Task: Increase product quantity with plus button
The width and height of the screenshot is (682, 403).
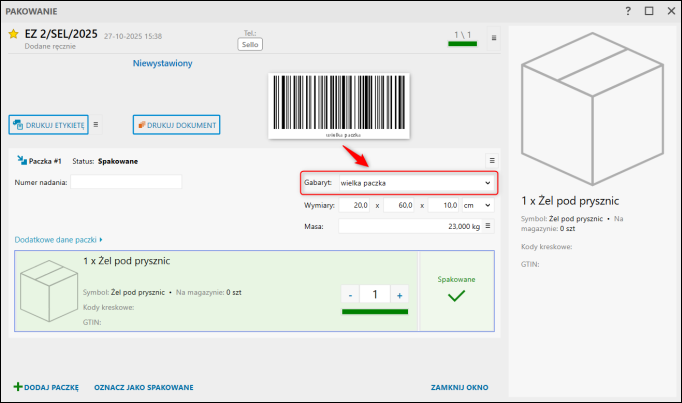Action: click(x=399, y=295)
